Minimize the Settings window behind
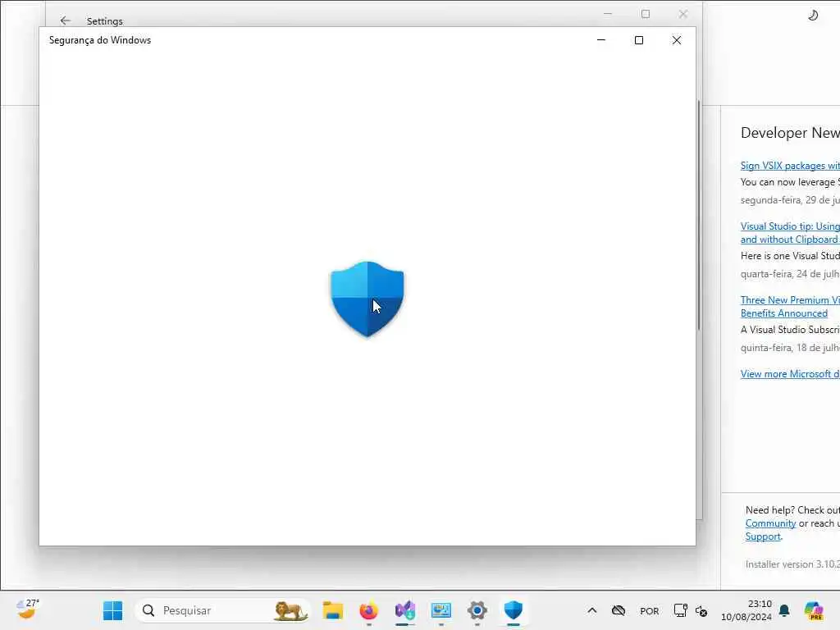Image resolution: width=840 pixels, height=630 pixels. (608, 14)
